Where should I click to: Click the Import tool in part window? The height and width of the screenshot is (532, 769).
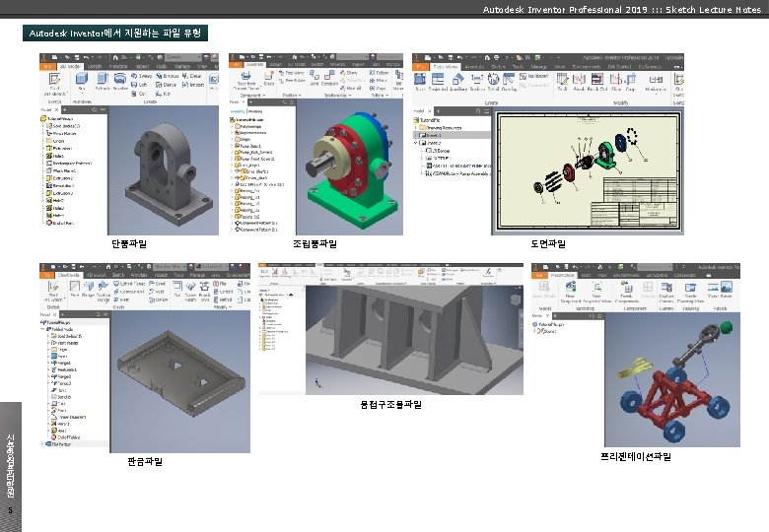click(193, 85)
